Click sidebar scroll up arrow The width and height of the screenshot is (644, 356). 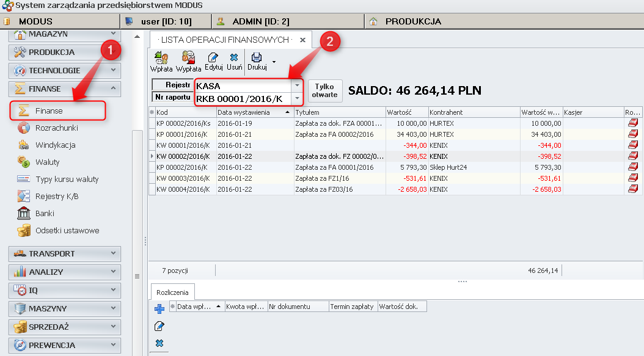point(137,37)
